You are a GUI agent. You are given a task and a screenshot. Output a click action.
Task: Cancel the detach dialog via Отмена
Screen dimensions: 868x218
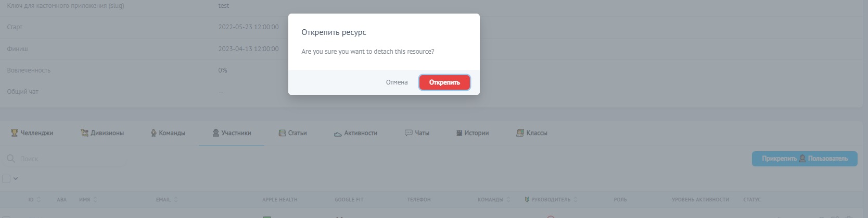point(397,82)
